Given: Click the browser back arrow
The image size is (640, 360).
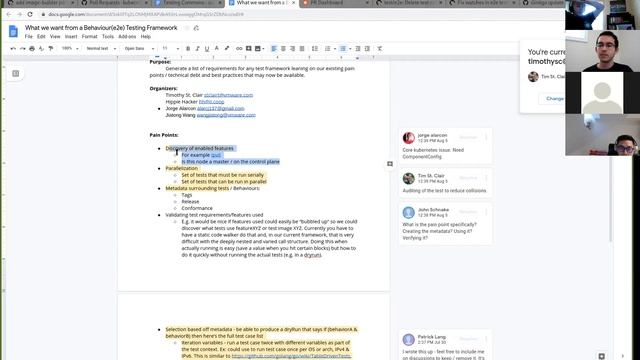Looking at the screenshot, I should (x=9, y=14).
